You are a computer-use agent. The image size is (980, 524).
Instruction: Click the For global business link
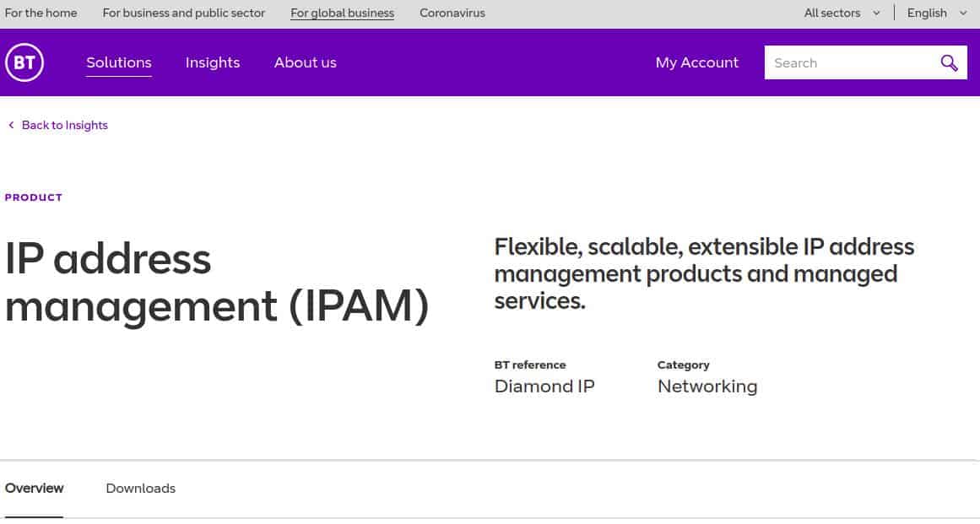(342, 14)
